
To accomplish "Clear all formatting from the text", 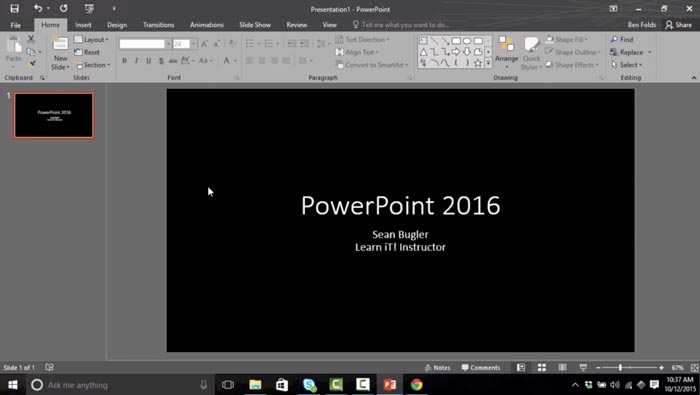I will [x=232, y=44].
